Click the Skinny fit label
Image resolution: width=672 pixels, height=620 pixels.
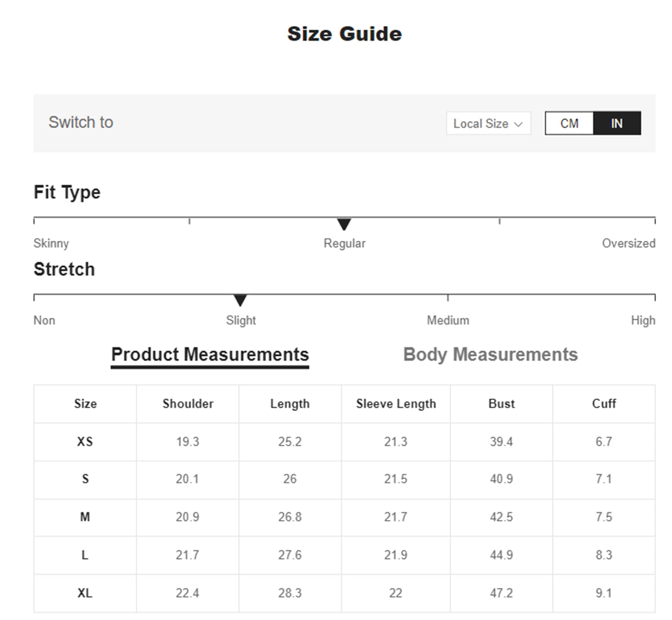(x=51, y=243)
